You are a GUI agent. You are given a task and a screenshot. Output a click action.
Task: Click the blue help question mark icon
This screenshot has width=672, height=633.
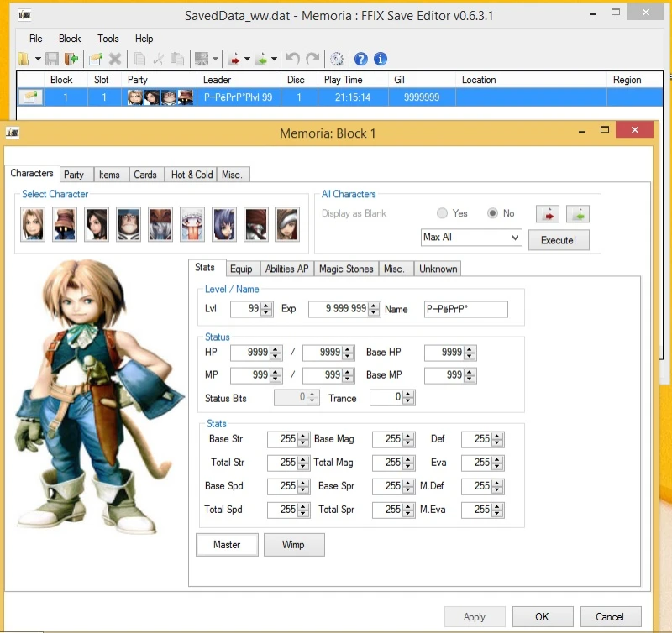361,59
